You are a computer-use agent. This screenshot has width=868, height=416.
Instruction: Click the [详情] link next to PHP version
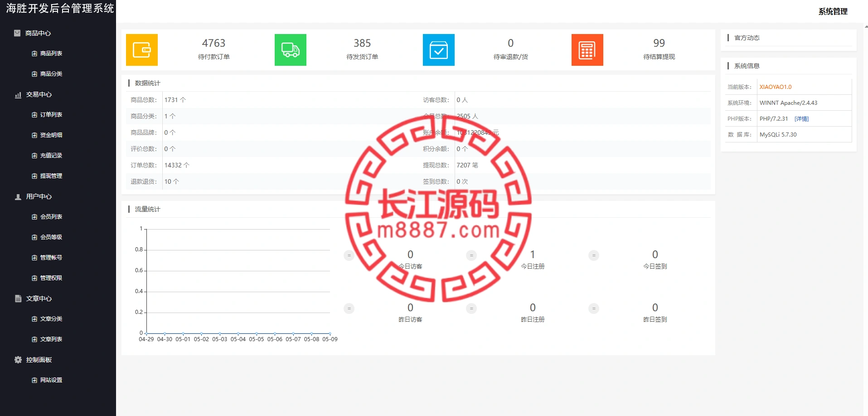pos(801,119)
